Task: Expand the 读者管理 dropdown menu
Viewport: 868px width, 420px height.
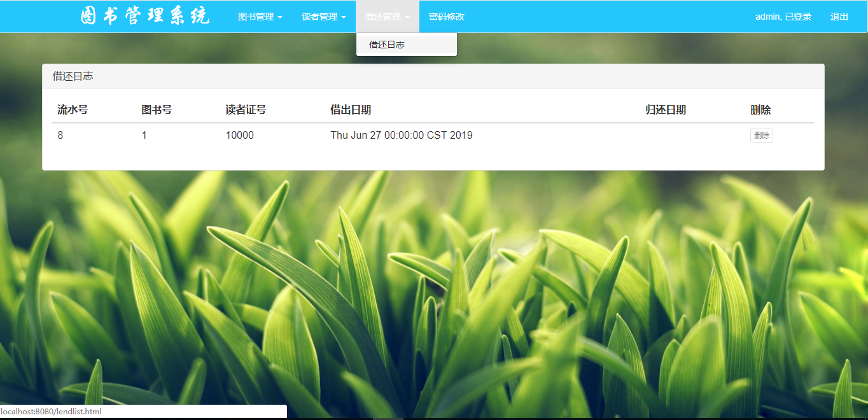Action: pos(323,17)
